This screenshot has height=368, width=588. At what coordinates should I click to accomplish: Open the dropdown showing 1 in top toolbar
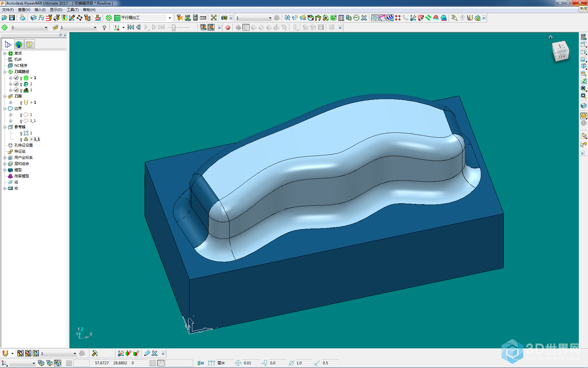point(270,18)
